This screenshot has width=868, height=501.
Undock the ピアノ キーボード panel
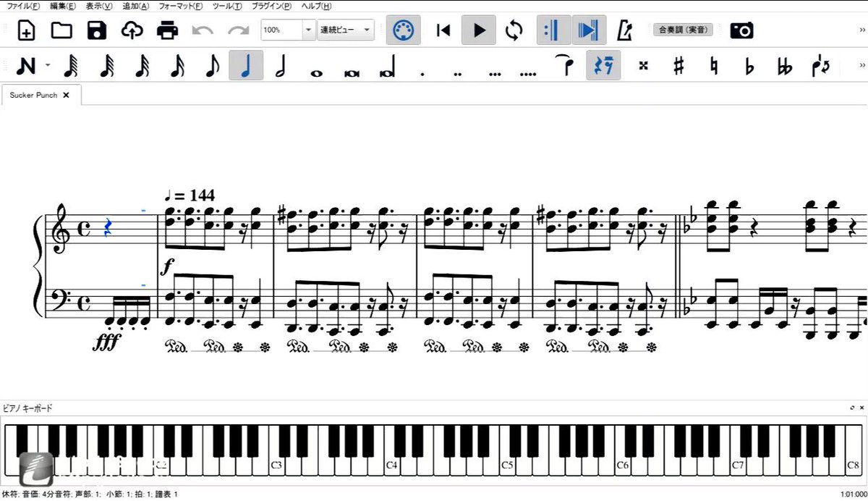[x=853, y=408]
